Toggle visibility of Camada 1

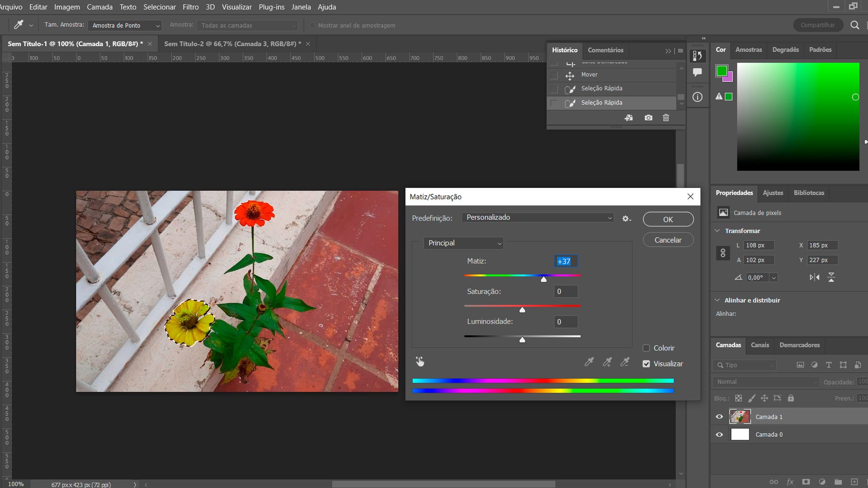click(x=720, y=416)
